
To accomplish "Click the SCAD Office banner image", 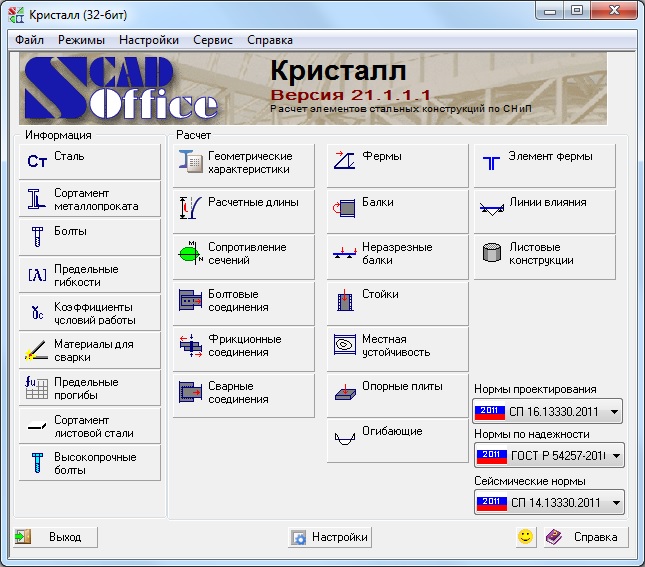I will pyautogui.click(x=313, y=88).
